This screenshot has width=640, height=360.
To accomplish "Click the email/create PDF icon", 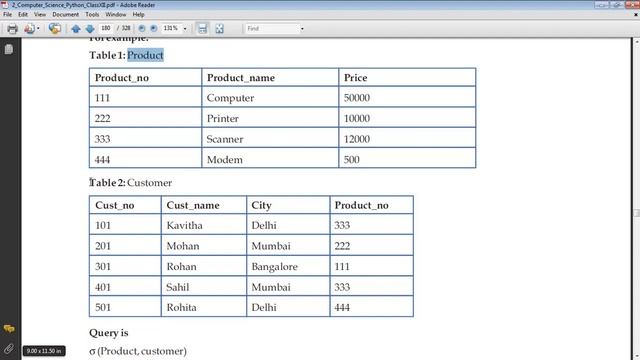I will (29, 29).
